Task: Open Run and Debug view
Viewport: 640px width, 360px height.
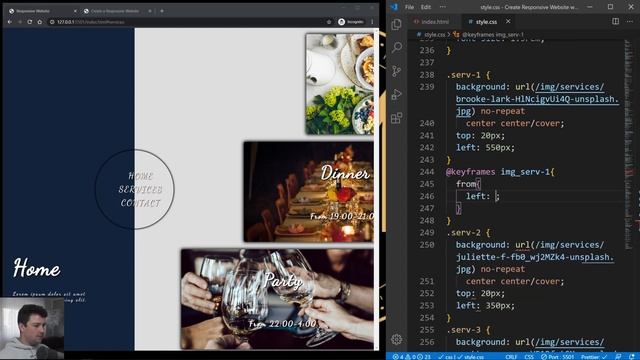Action: (x=396, y=95)
